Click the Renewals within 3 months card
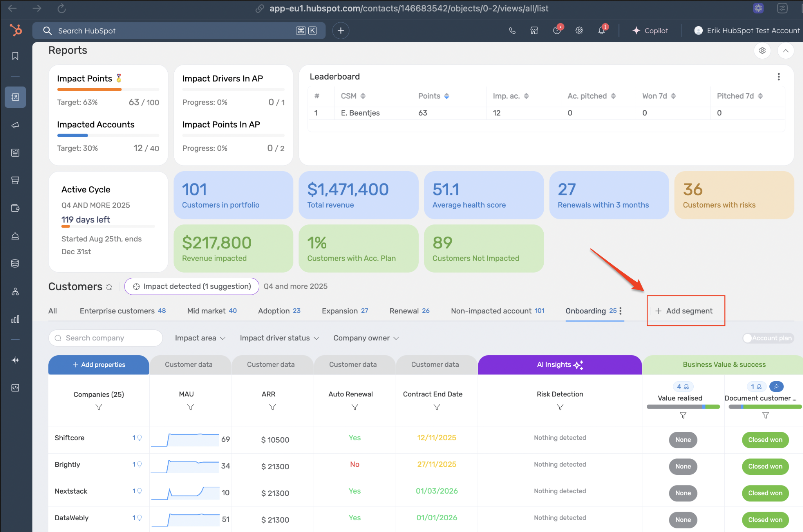803x532 pixels. coord(609,195)
